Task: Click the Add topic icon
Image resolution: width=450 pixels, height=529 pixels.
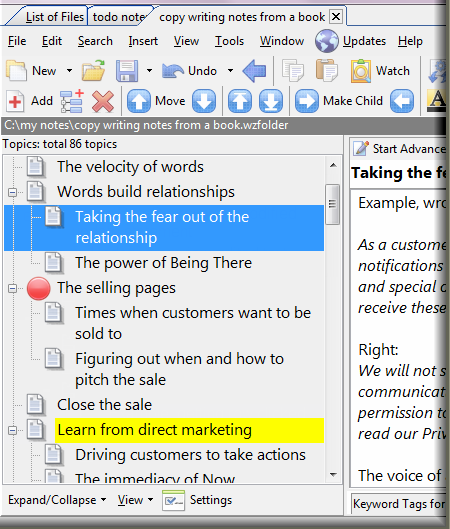Action: tap(15, 101)
